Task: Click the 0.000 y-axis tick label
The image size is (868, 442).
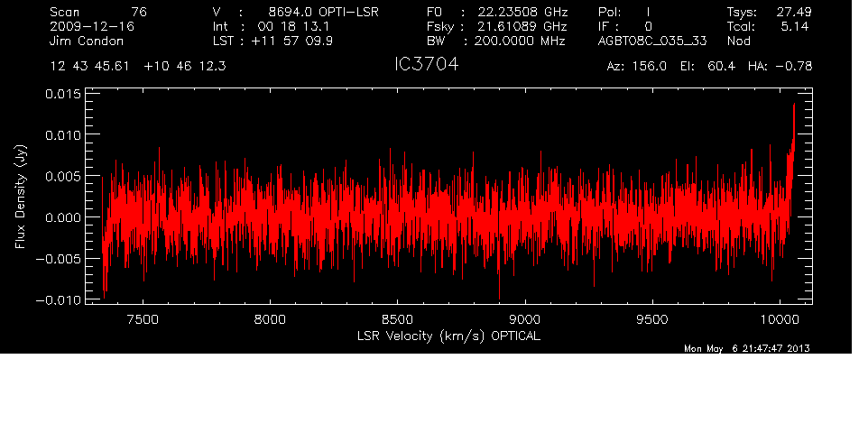Action: pyautogui.click(x=62, y=217)
